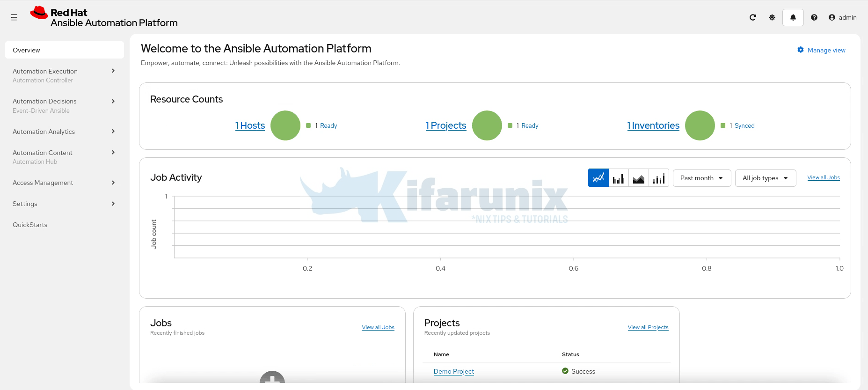
Task: Switch to stacked bar chart view
Action: tap(659, 178)
